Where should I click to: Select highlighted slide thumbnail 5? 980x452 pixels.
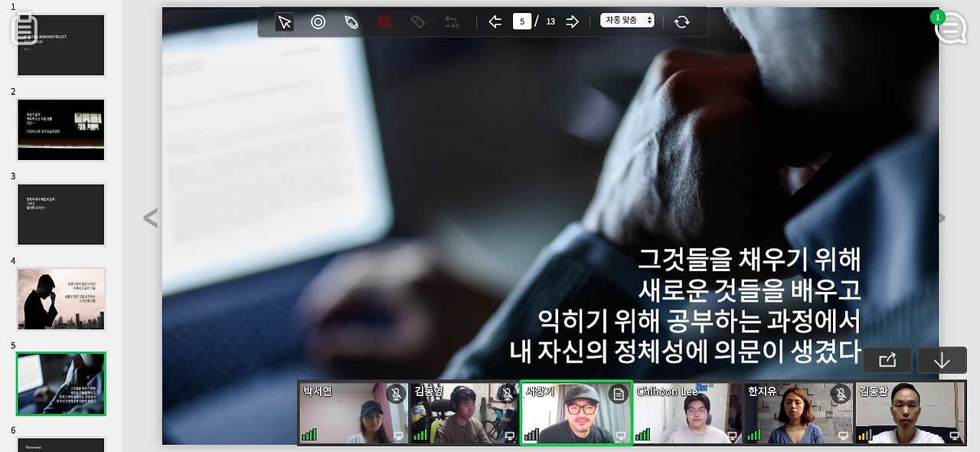tap(60, 384)
